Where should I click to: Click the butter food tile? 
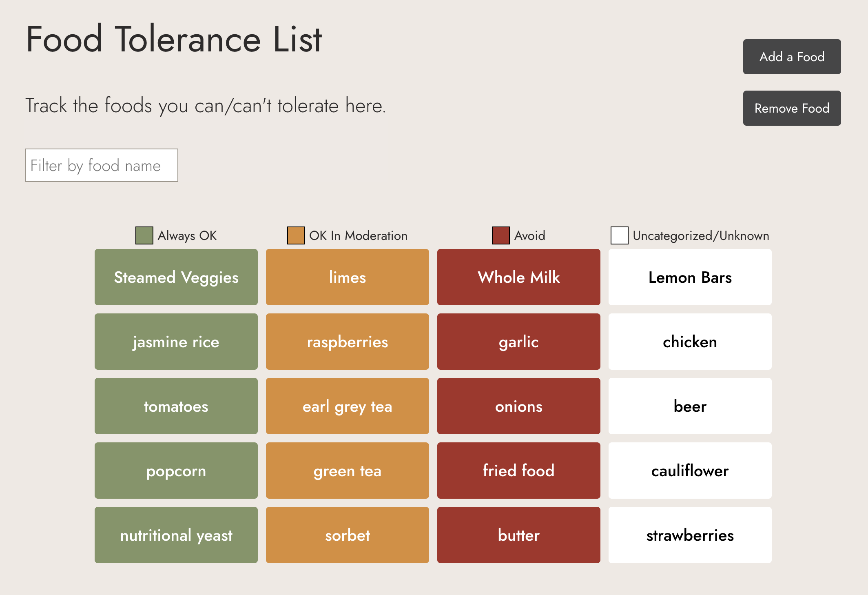[519, 535]
